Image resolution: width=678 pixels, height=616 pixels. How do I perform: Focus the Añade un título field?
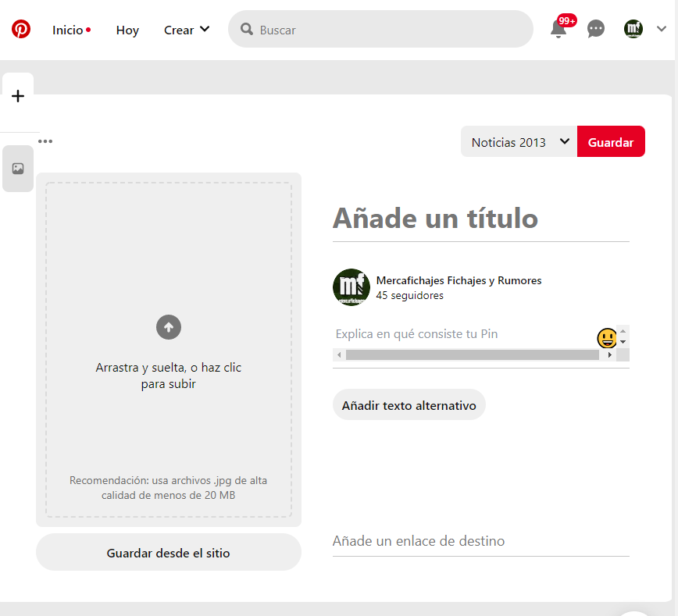point(480,219)
